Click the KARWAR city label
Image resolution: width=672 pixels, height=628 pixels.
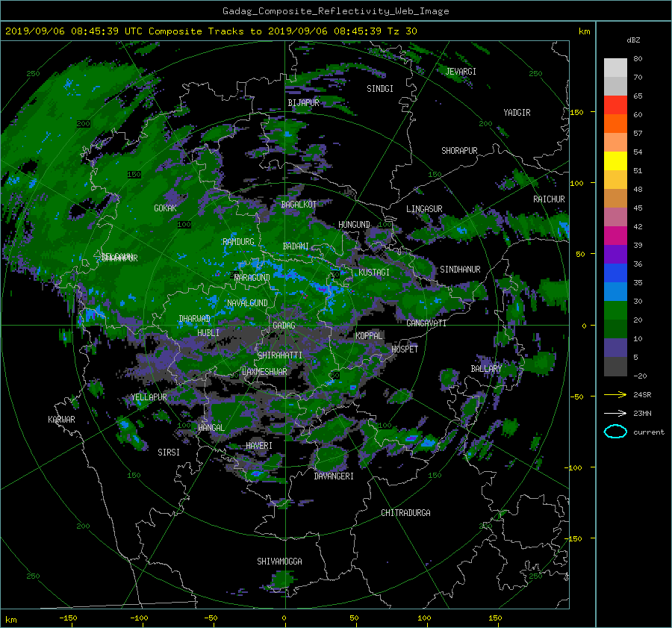tap(61, 420)
